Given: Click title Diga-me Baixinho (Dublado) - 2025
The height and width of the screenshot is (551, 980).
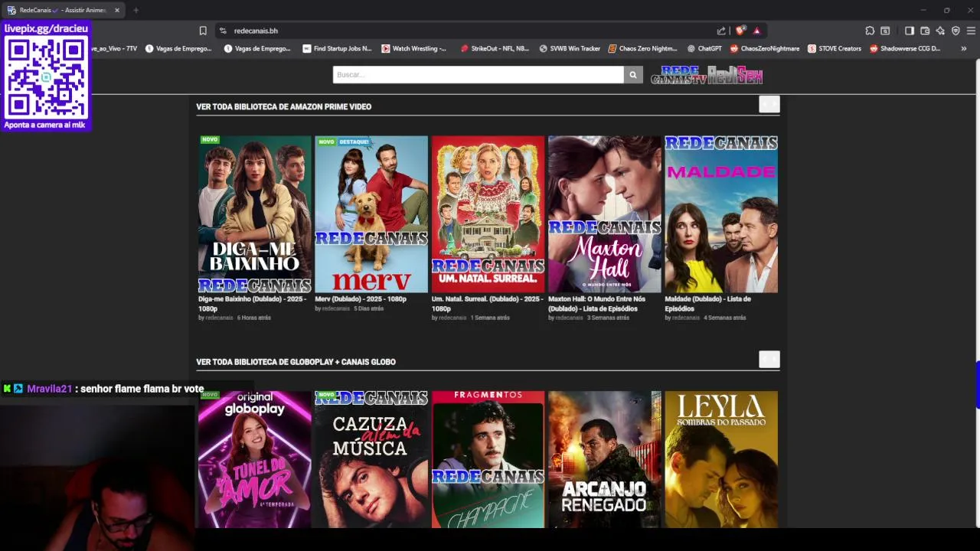Looking at the screenshot, I should point(253,304).
